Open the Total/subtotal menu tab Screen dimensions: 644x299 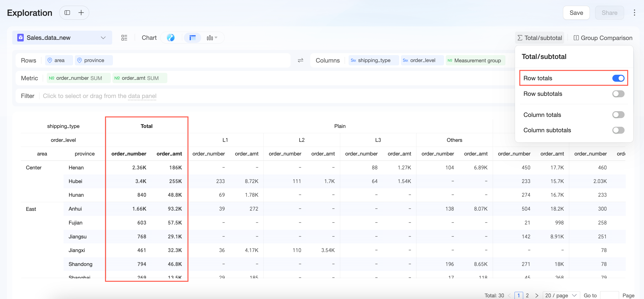[x=539, y=38]
